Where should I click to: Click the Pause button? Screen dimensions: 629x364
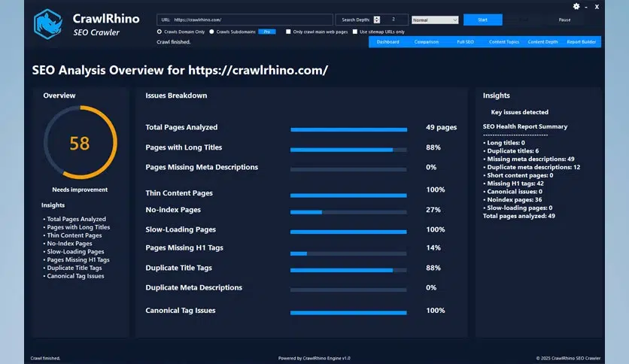pyautogui.click(x=564, y=20)
